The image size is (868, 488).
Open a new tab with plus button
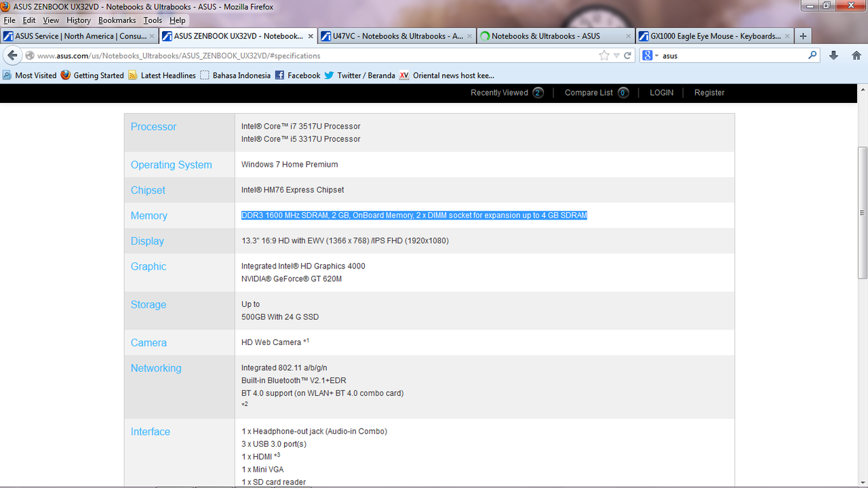803,36
